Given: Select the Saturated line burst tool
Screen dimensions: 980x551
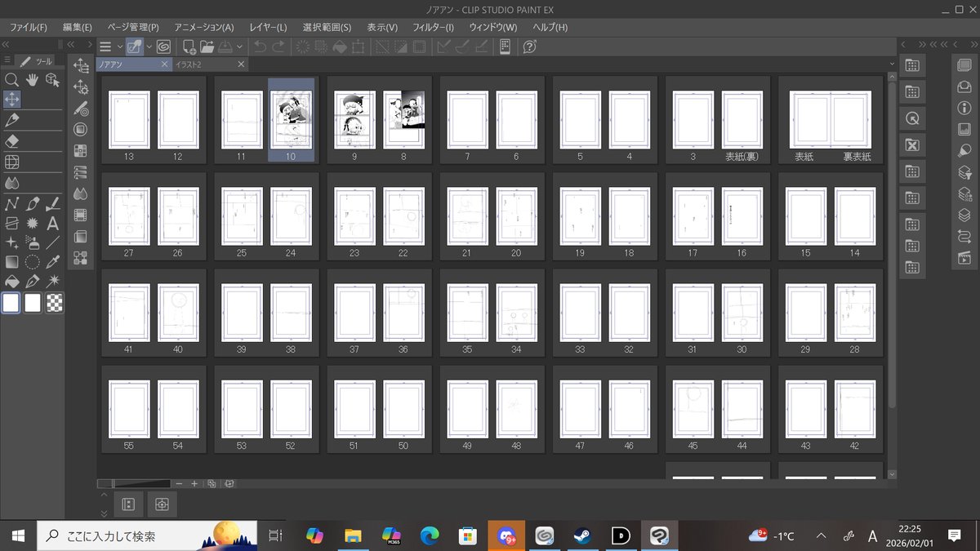Looking at the screenshot, I should click(33, 223).
